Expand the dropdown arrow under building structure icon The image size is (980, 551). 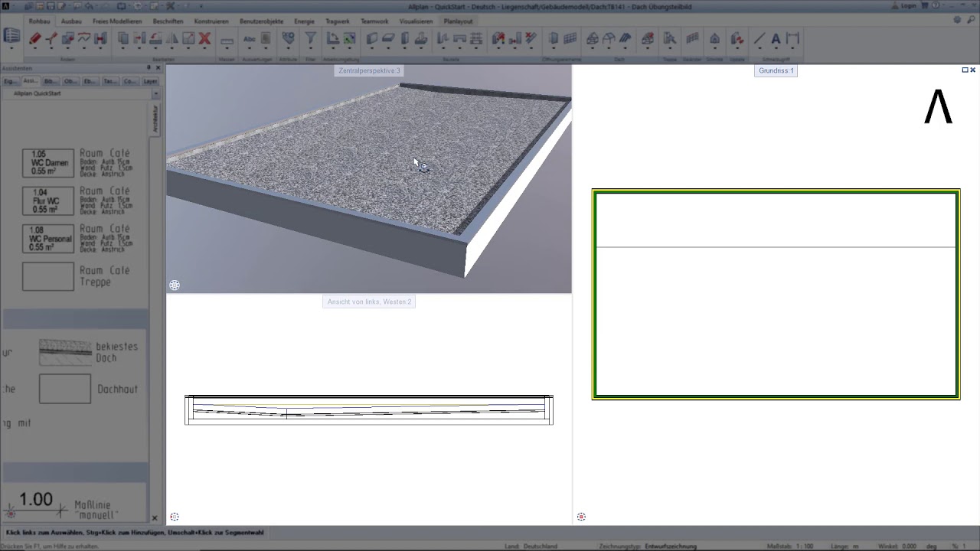[11, 49]
